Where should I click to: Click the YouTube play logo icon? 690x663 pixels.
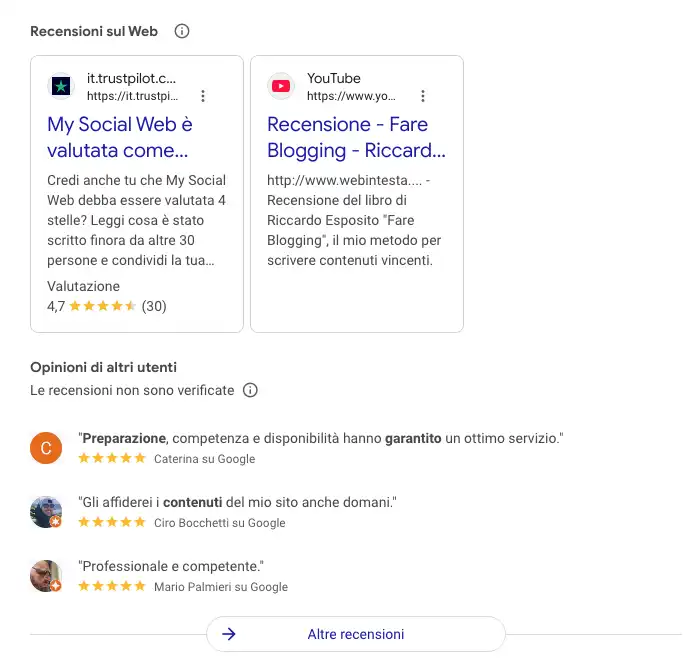point(281,86)
